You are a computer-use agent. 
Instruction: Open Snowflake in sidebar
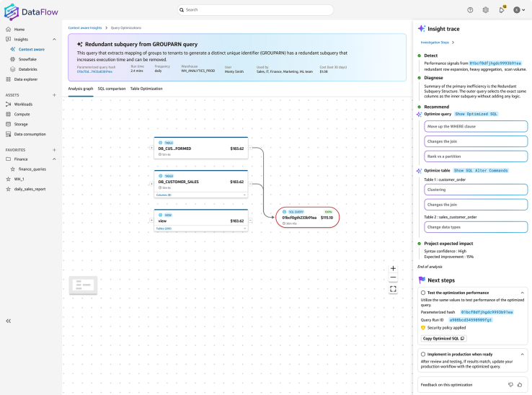27,59
